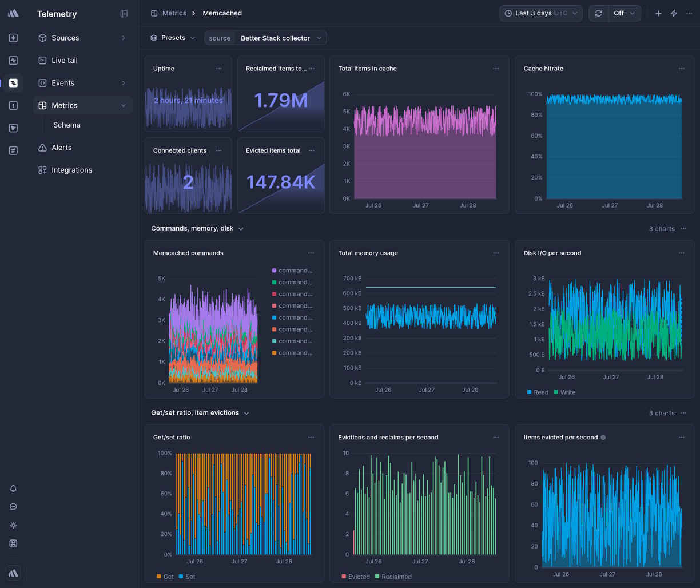The width and height of the screenshot is (700, 588).
Task: Toggle Write series in Disk I/O legend
Action: tap(564, 392)
